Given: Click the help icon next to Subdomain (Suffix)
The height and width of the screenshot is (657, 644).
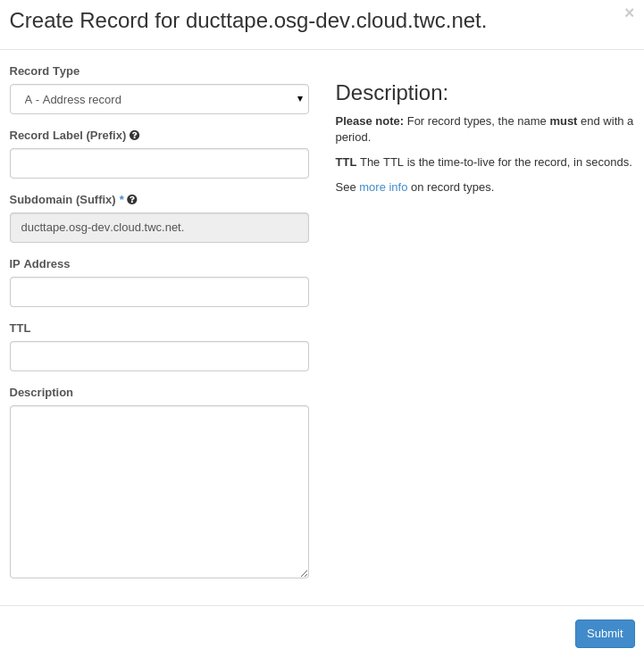Looking at the screenshot, I should tap(132, 200).
